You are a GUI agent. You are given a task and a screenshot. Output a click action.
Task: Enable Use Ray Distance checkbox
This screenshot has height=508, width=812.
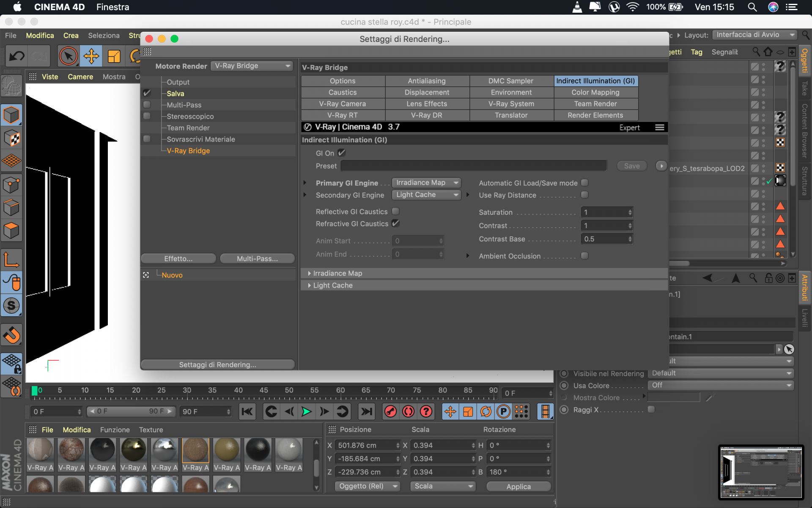click(584, 195)
